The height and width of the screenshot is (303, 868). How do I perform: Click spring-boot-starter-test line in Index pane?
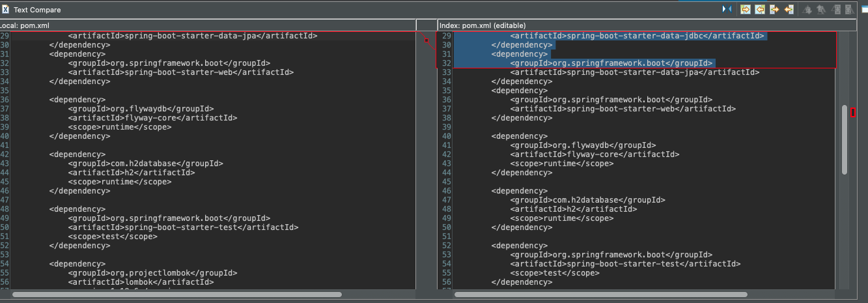625,264
